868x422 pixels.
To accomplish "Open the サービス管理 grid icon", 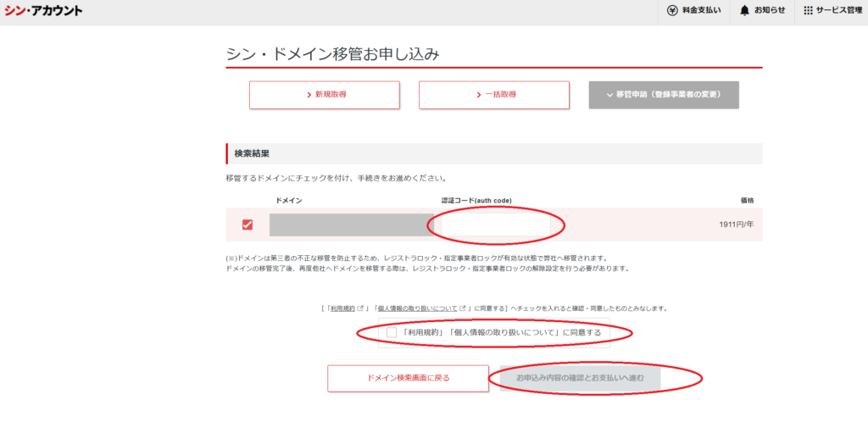I will 808,10.
